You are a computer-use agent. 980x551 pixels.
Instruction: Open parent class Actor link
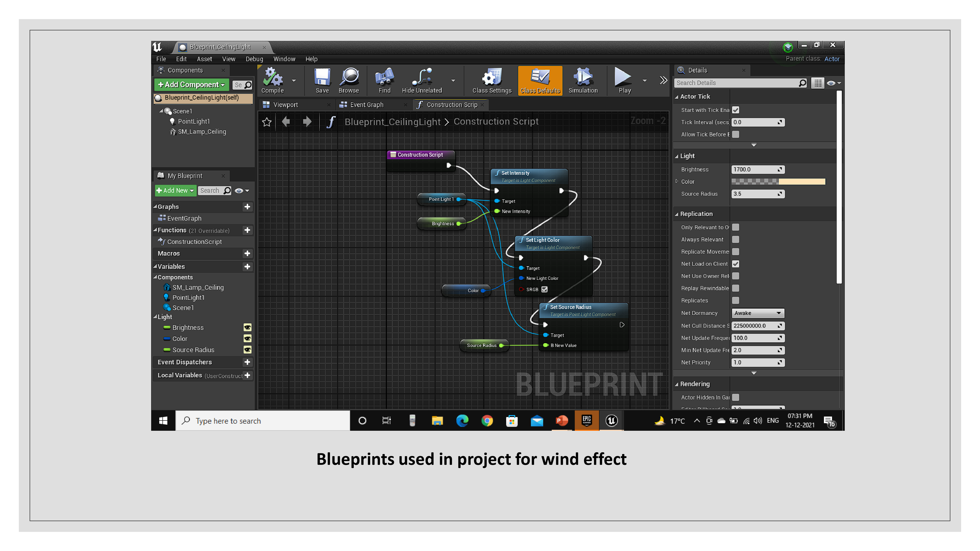click(x=832, y=59)
